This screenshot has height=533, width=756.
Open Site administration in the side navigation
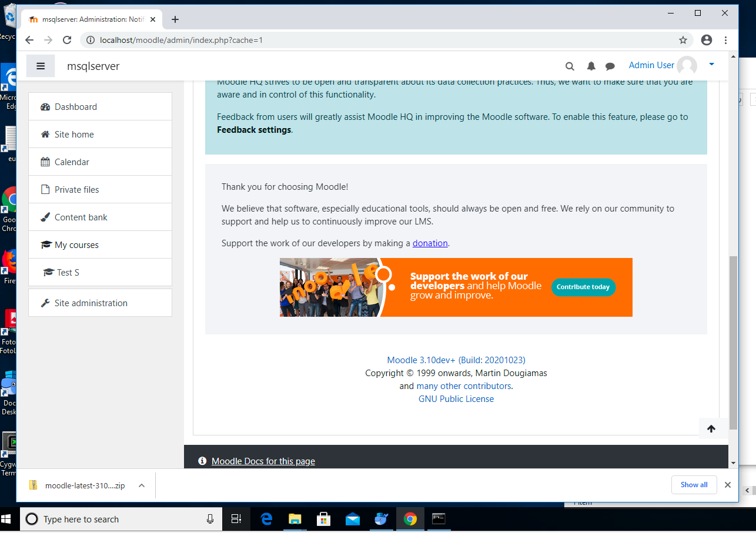pos(100,303)
